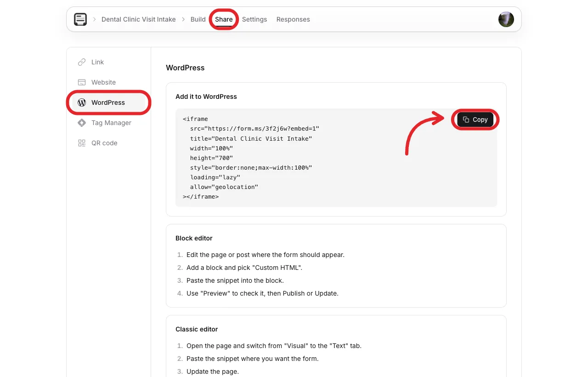Switch to the Settings tab
Screen dimensions: 588x377
[x=254, y=19]
